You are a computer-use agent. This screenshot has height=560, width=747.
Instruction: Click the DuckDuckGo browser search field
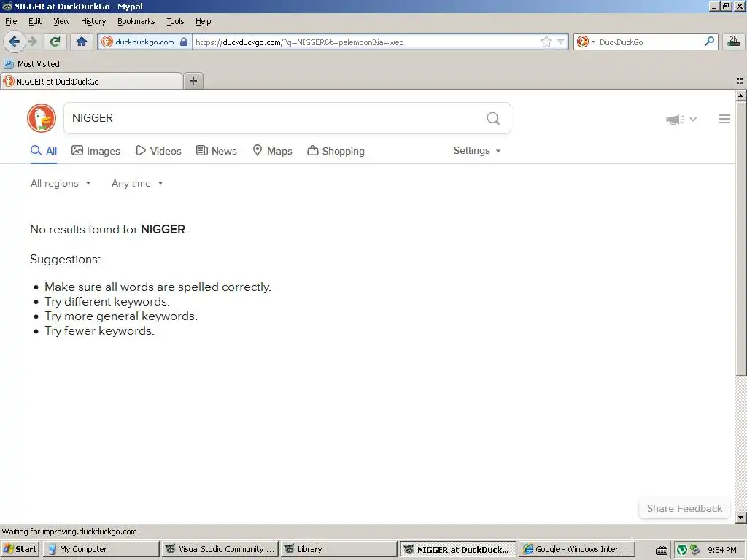point(650,42)
